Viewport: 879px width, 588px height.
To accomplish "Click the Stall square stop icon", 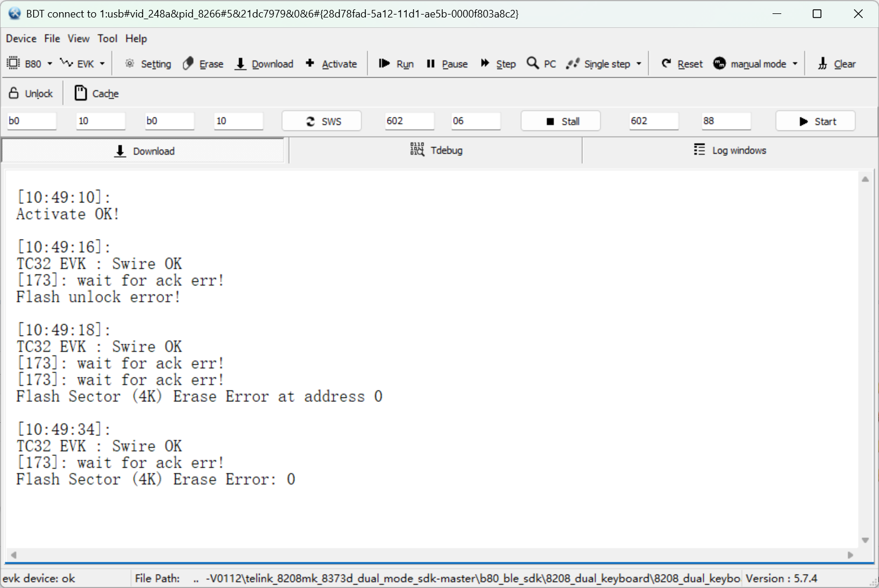I will point(550,122).
